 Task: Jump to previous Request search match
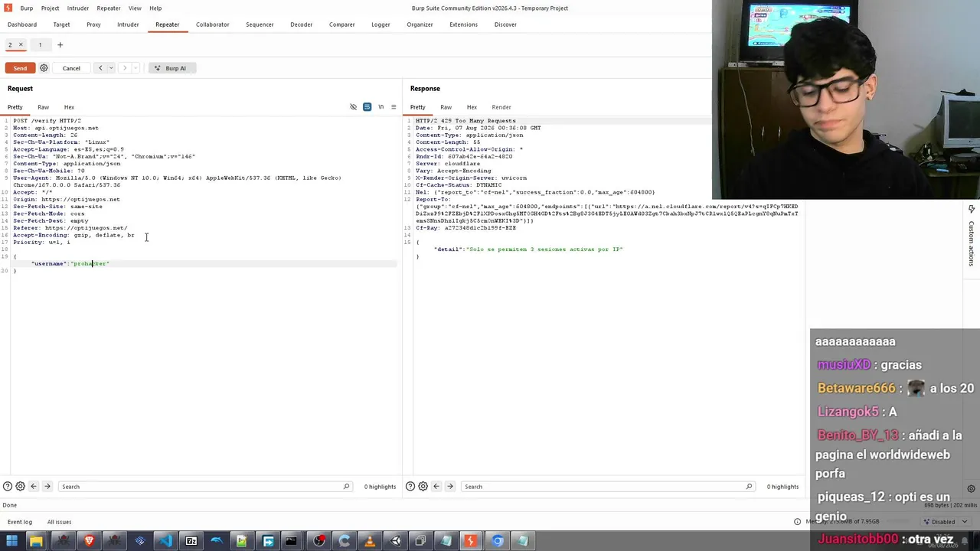[34, 487]
